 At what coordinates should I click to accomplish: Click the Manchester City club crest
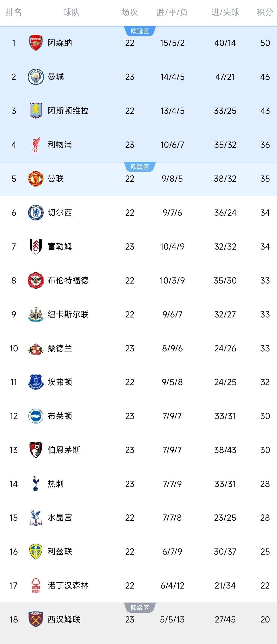[x=35, y=77]
